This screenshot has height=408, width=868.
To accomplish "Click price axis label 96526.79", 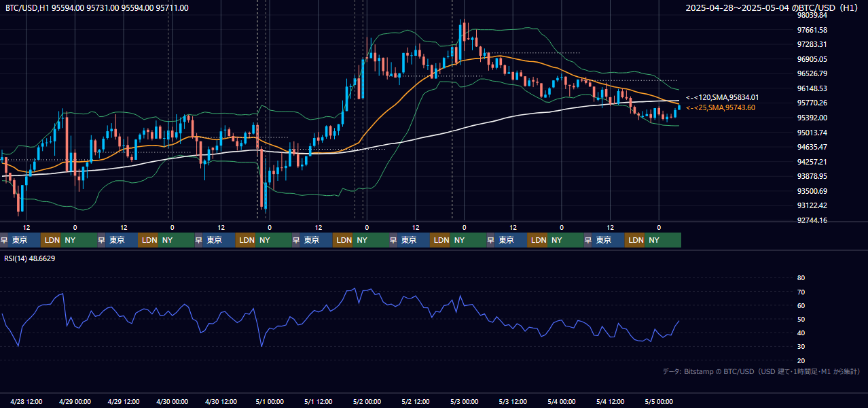I will coord(812,73).
